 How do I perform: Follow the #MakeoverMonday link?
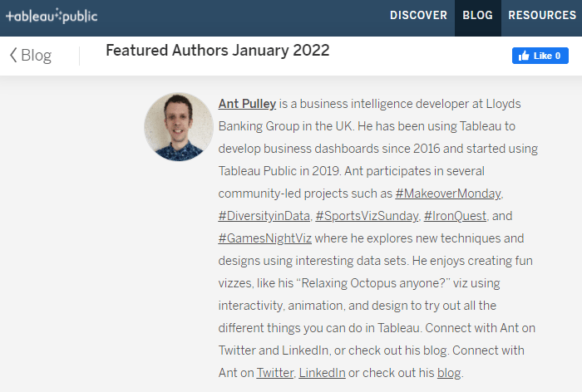click(448, 194)
